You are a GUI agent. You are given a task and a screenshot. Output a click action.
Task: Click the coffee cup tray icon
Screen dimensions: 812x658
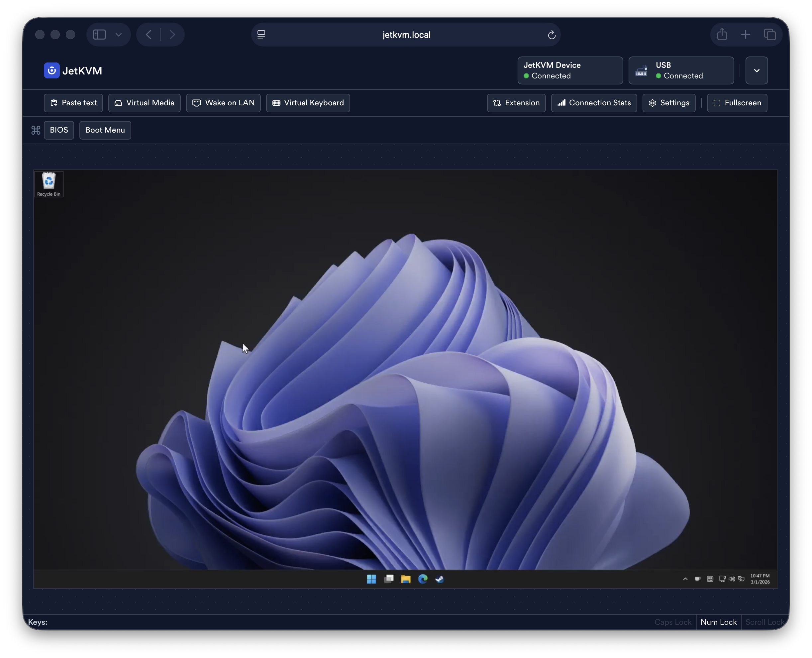point(698,579)
